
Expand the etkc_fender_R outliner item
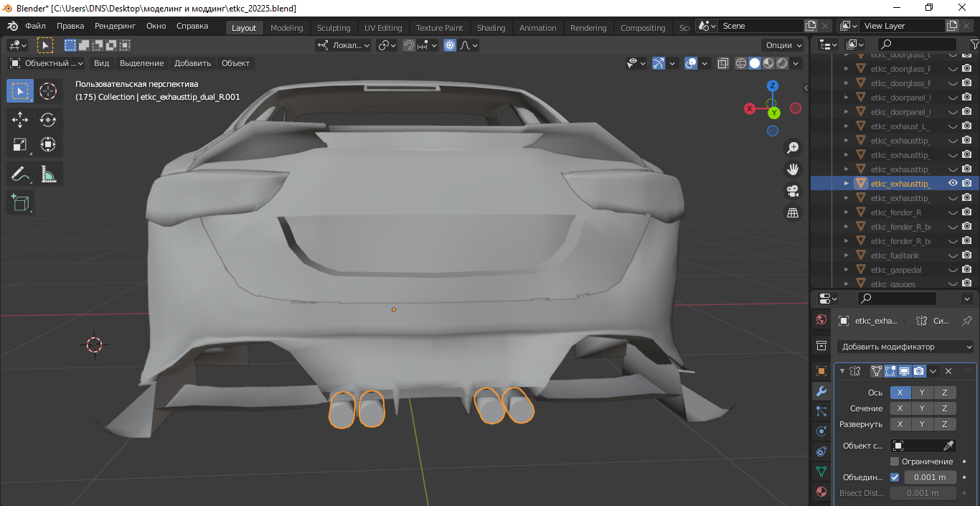(x=846, y=212)
